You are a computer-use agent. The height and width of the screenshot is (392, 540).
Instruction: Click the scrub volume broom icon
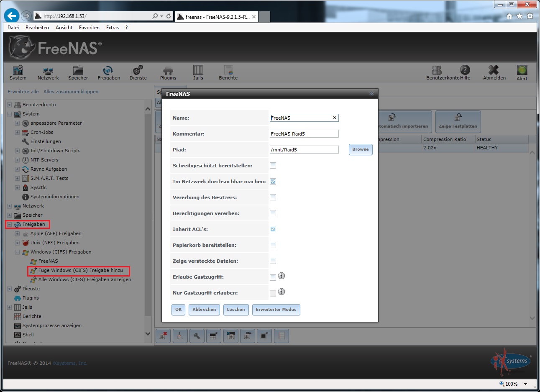[x=180, y=336]
